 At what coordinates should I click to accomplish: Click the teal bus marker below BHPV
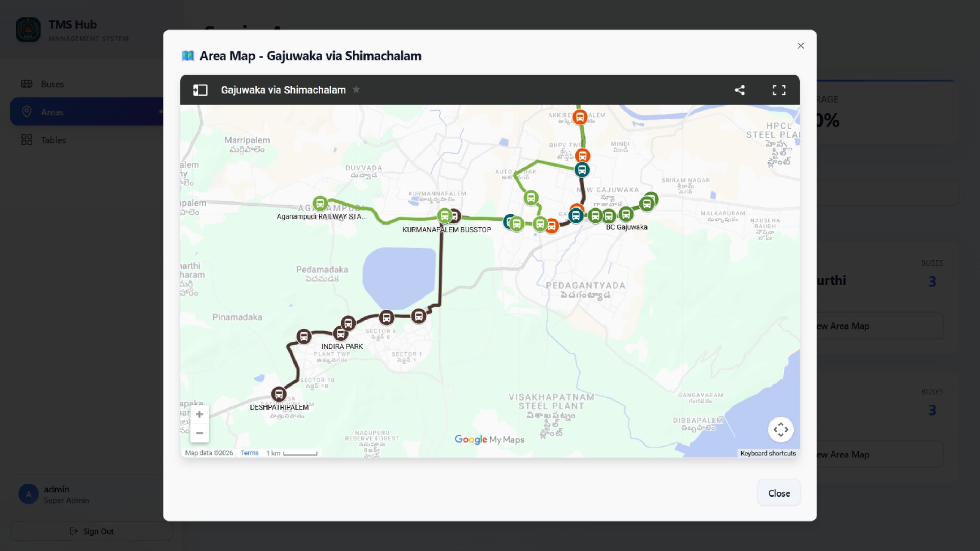[582, 170]
